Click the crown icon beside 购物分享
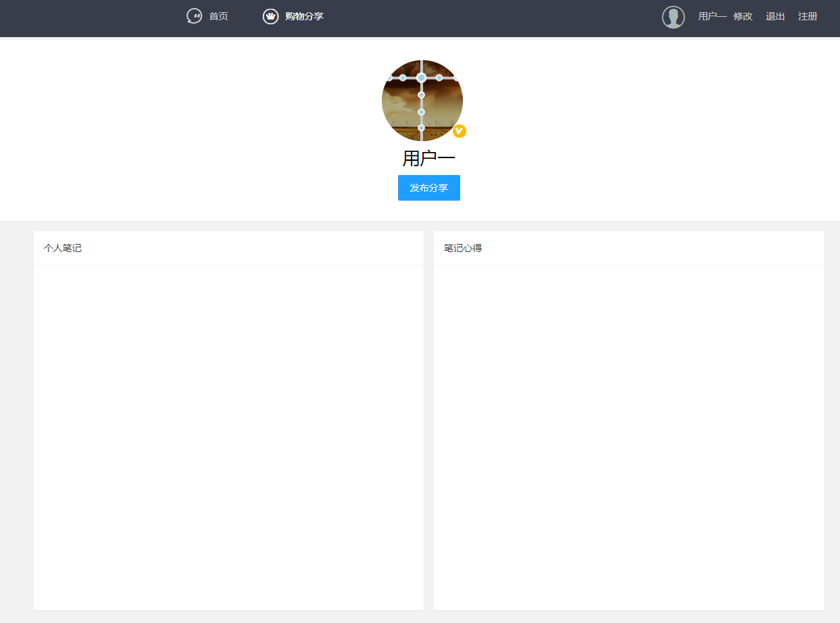840x623 pixels. coord(270,17)
